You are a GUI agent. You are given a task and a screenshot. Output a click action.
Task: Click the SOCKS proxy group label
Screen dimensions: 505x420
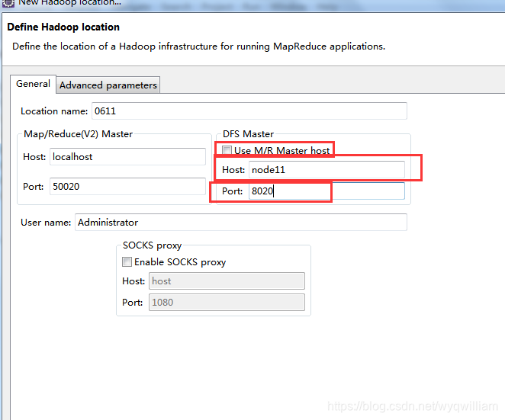tap(152, 245)
